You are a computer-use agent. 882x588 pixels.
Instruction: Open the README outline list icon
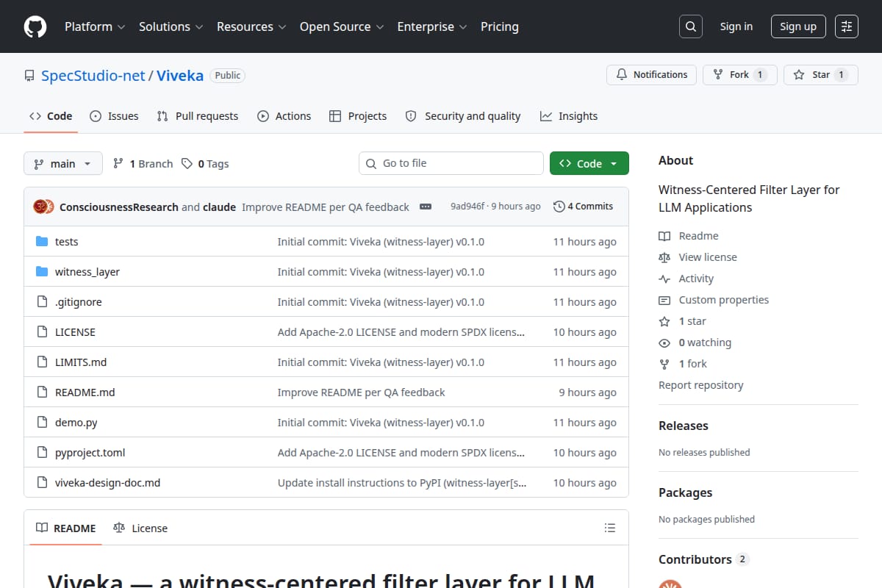[609, 528]
